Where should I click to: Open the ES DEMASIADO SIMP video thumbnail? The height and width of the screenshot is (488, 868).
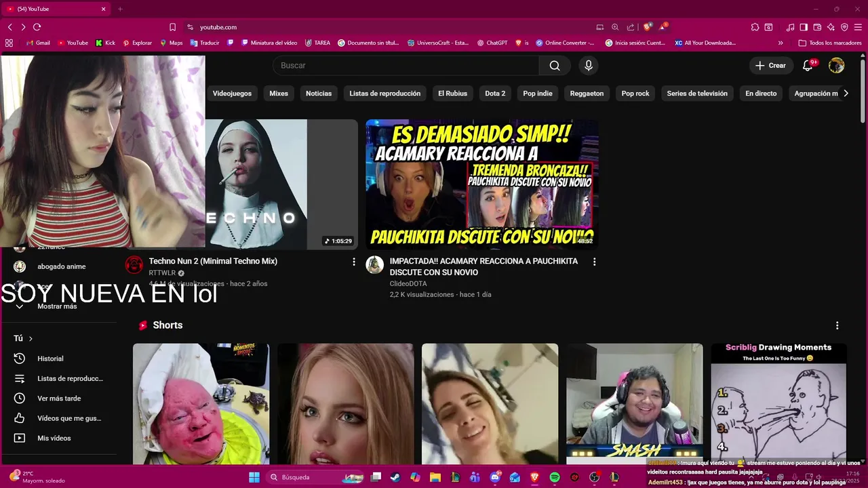(482, 184)
